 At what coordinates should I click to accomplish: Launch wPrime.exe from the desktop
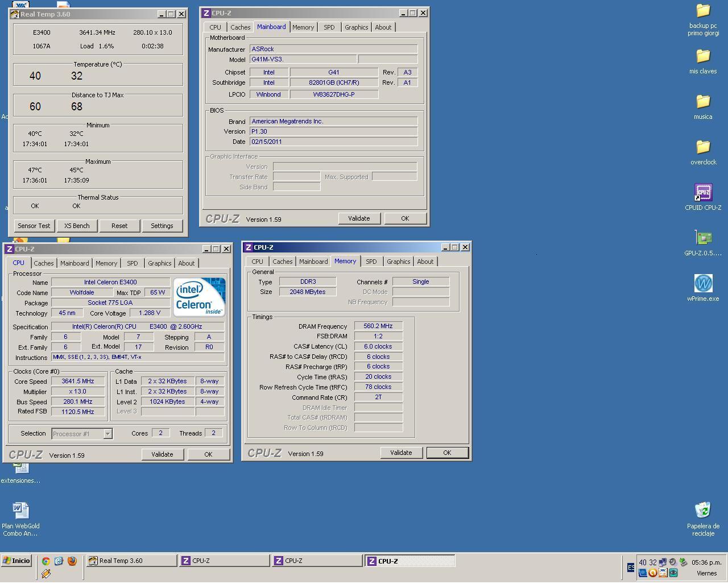[x=703, y=288]
